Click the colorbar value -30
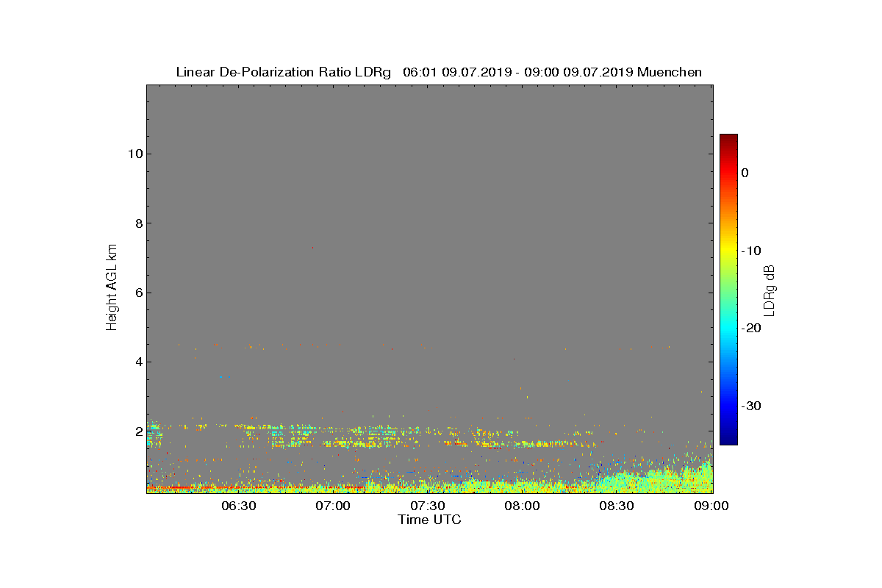This screenshot has width=882, height=588. tap(750, 406)
